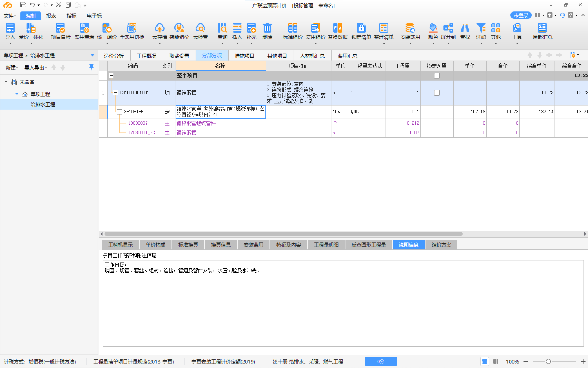Image resolution: width=588 pixels, height=368 pixels.
Task: Collapse the 单项工程 tree node
Action: (x=17, y=94)
